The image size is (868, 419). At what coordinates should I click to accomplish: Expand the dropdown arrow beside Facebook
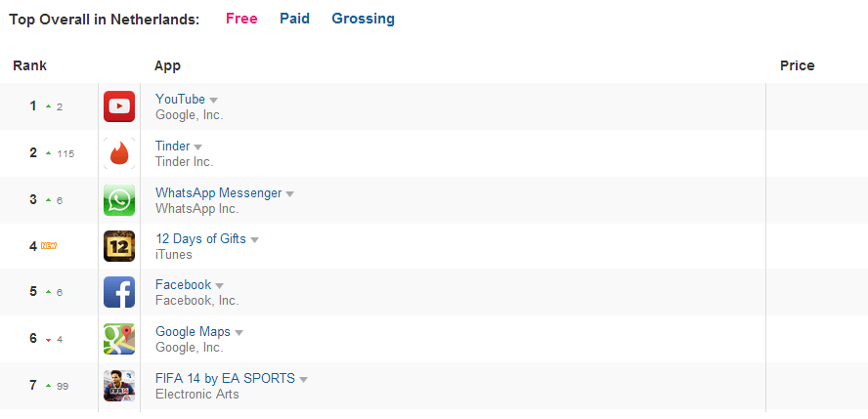point(219,286)
